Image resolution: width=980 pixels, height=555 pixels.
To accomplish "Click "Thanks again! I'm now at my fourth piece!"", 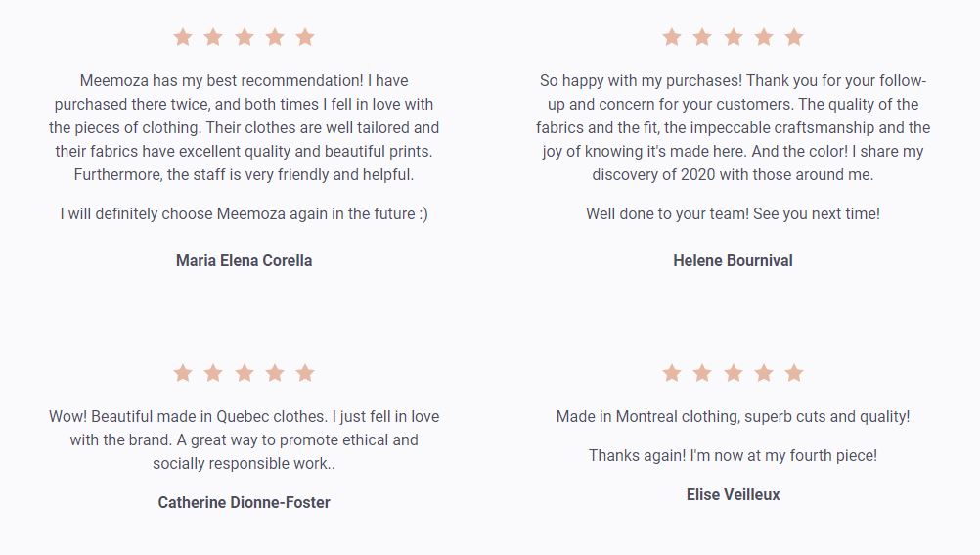I will coord(733,455).
